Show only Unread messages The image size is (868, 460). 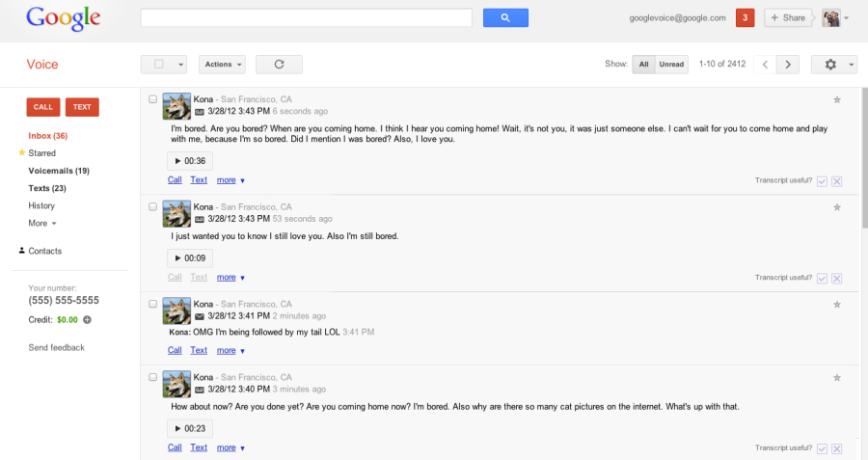point(671,65)
